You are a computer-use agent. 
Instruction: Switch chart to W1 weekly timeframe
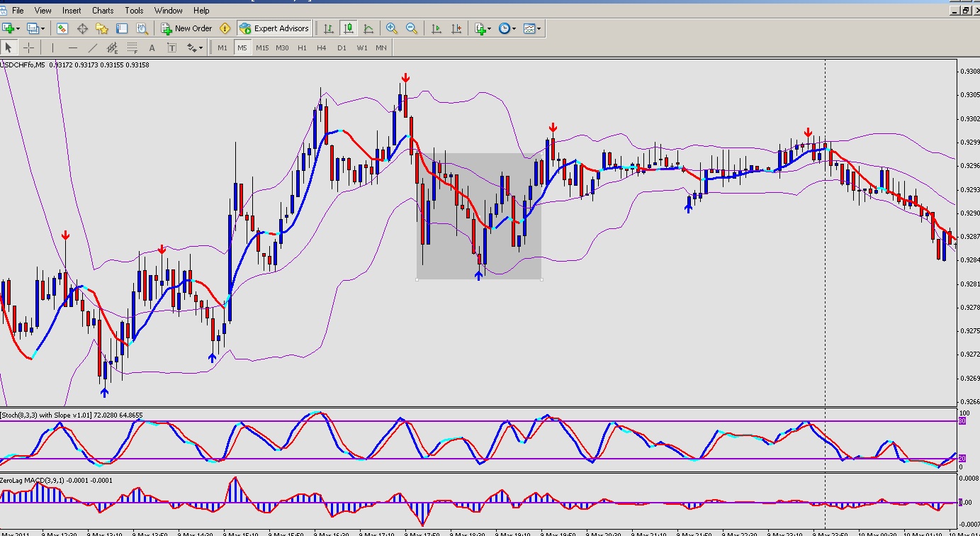361,48
